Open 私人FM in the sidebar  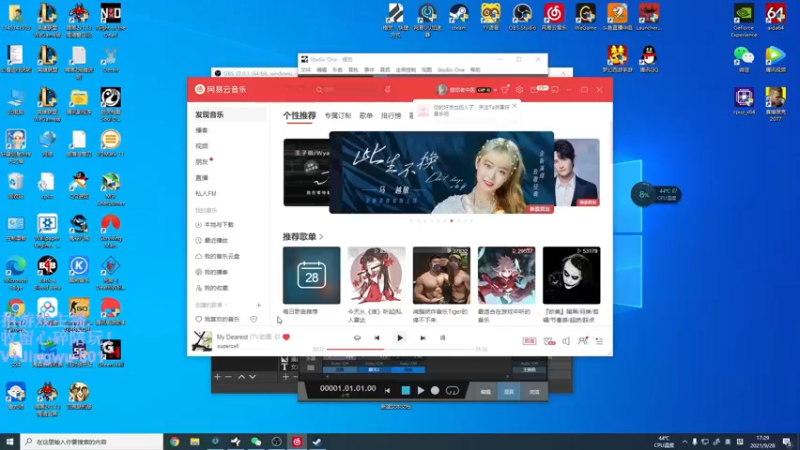pyautogui.click(x=206, y=193)
